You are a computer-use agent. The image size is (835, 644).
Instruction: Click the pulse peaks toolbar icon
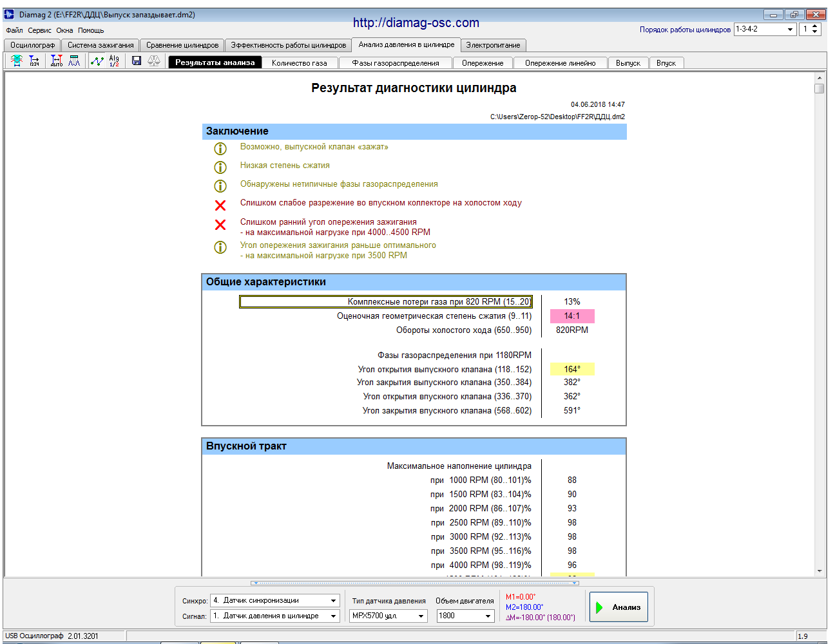point(75,61)
